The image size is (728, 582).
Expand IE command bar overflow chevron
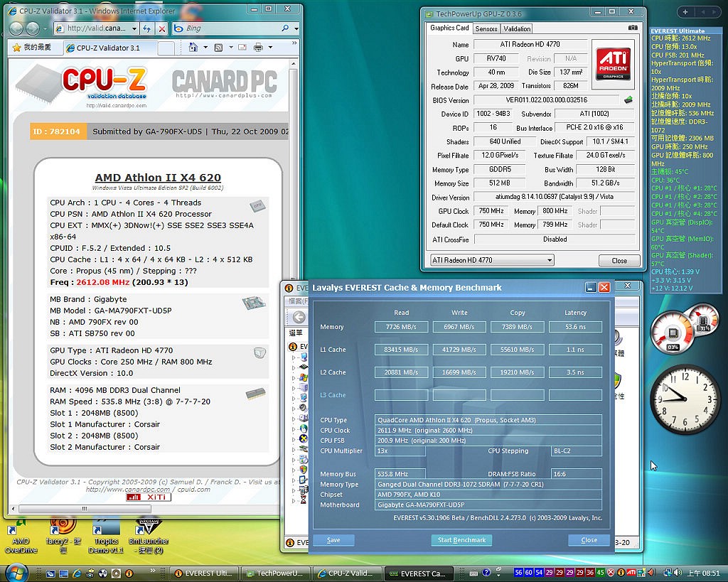tap(294, 43)
